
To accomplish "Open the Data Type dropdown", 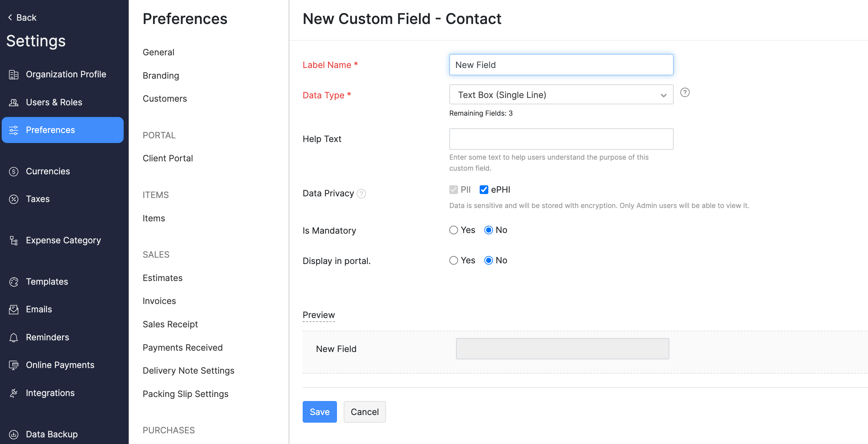I will 561,95.
